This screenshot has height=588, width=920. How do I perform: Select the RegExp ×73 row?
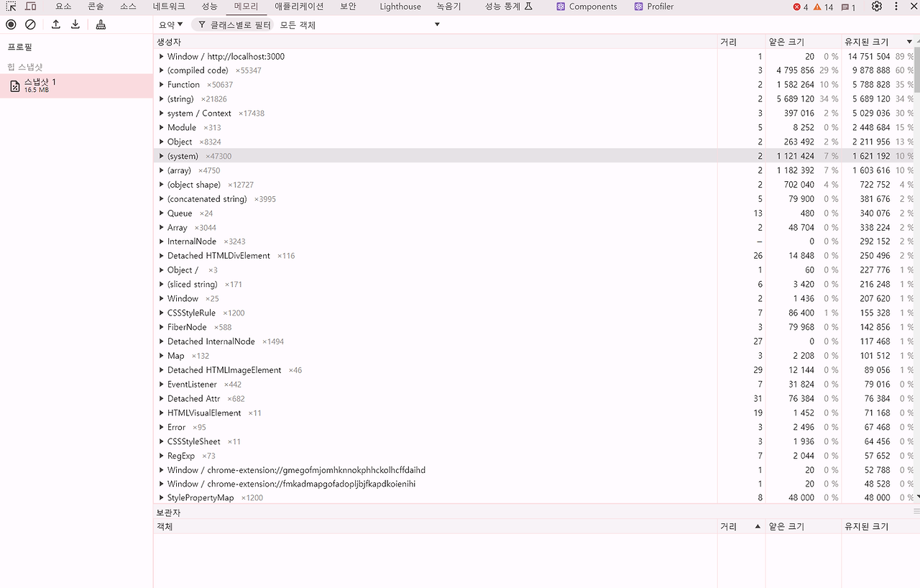coord(534,456)
